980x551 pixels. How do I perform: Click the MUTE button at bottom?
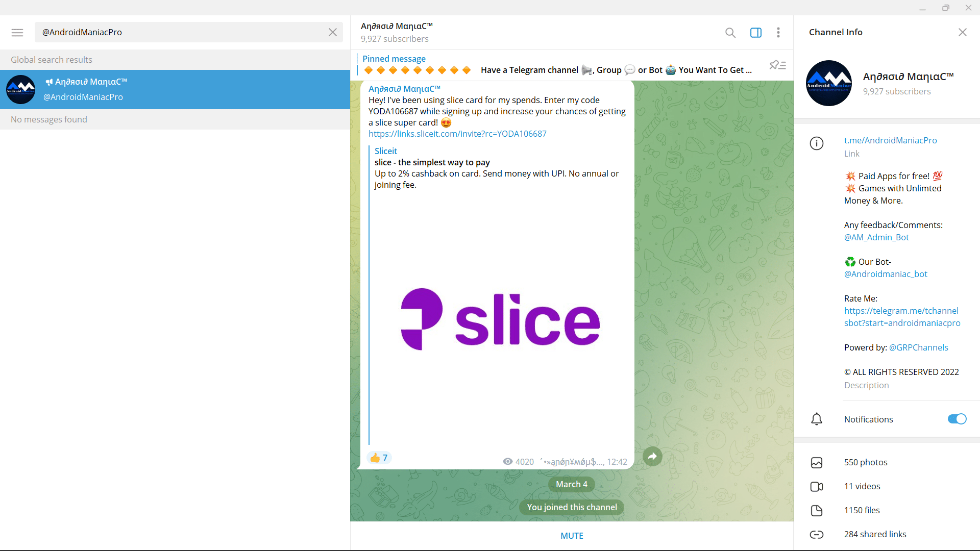(572, 536)
